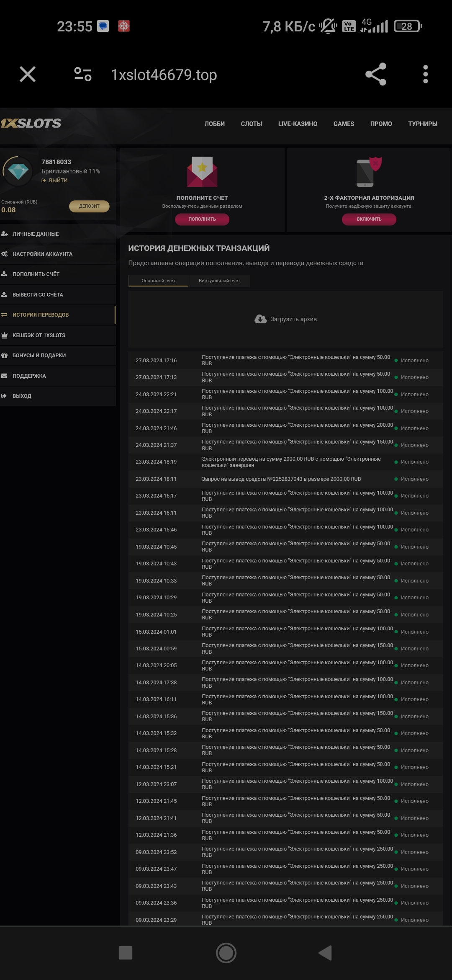Click the download icon beside ПОПОЛНИТЬ СЧЁТ
The height and width of the screenshot is (980, 452).
[4, 274]
